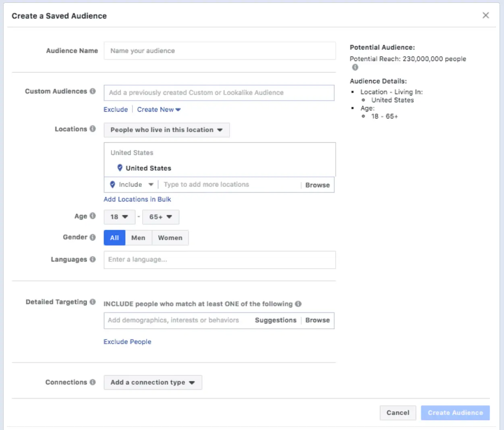Open the maximum age 65+ dropdown
The width and height of the screenshot is (504, 430).
coord(160,217)
